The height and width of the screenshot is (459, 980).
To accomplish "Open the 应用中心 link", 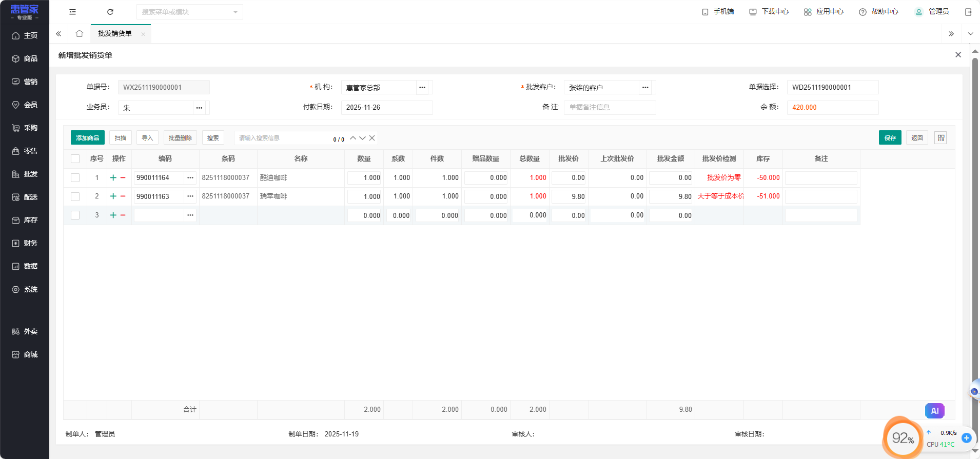I will (x=824, y=12).
